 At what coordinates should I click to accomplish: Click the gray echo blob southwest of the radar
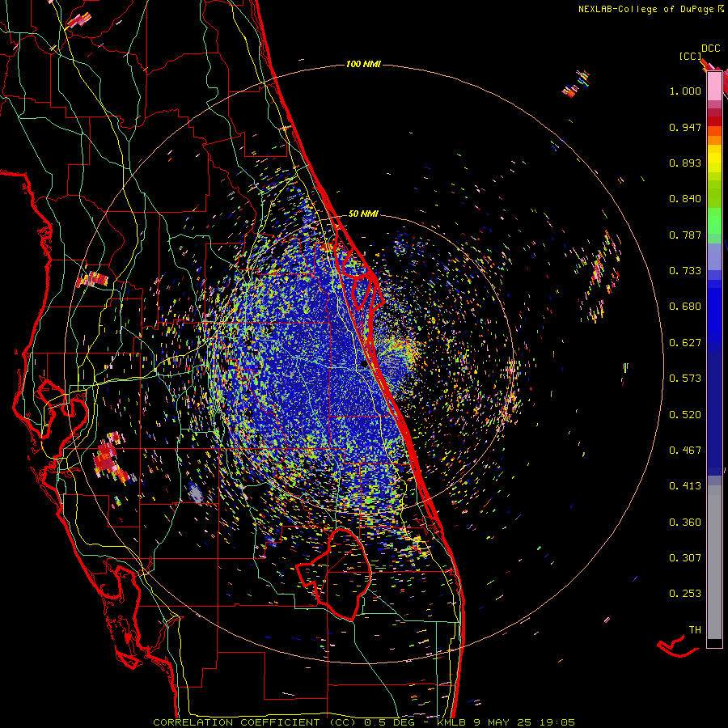196,493
